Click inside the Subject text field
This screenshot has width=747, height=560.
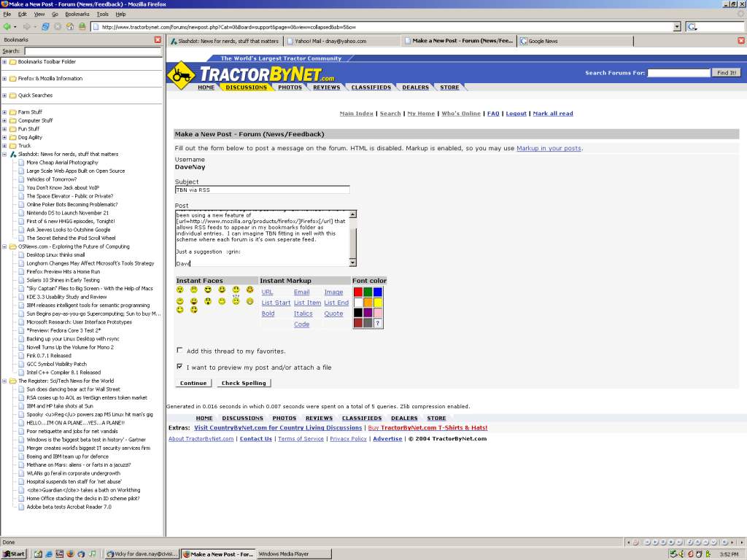262,190
